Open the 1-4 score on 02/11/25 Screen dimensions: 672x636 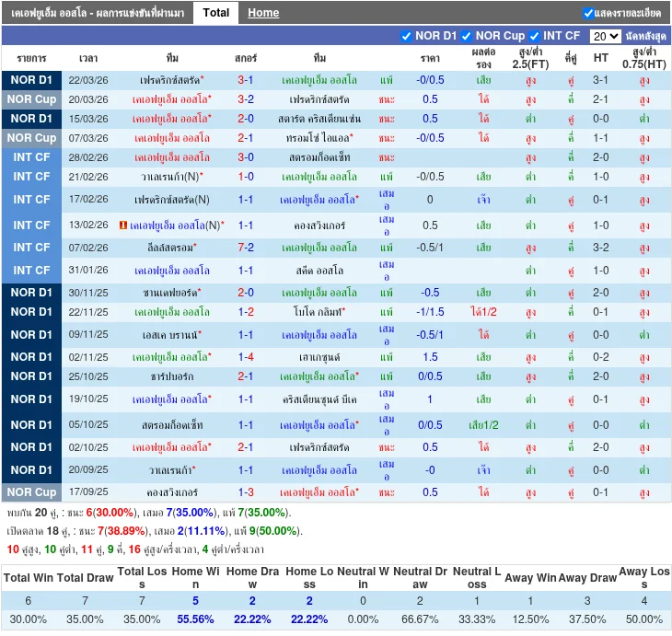coord(246,357)
